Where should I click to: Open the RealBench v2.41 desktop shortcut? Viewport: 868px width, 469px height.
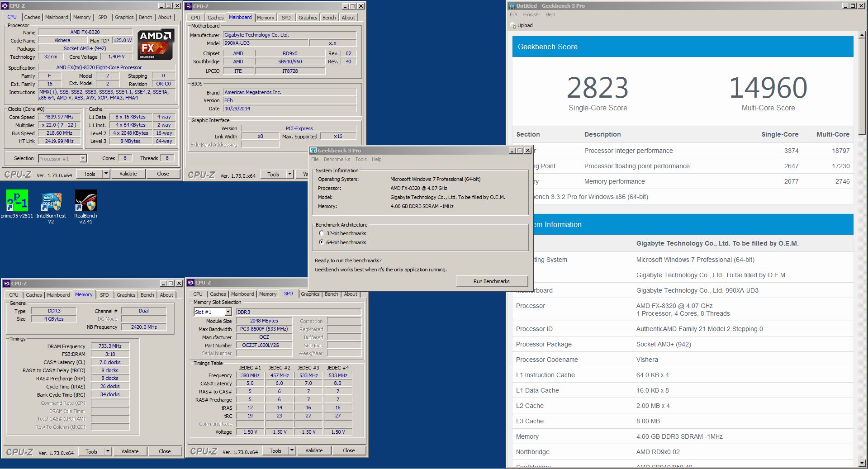pyautogui.click(x=86, y=207)
